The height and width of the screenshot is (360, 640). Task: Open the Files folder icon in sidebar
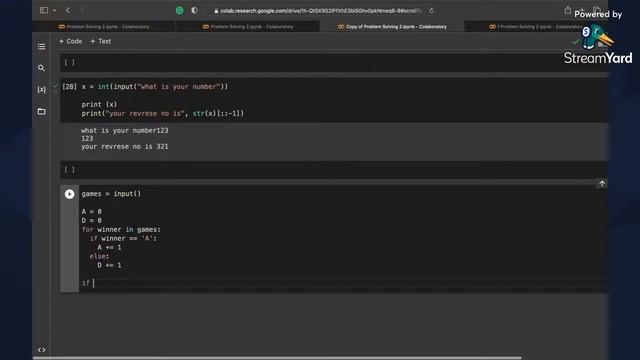[41, 111]
